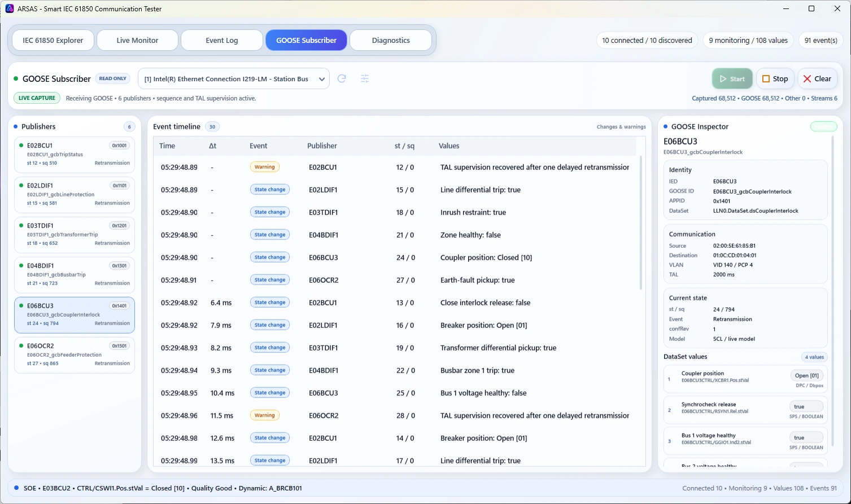Image resolution: width=851 pixels, height=504 pixels.
Task: Clear the captured events
Action: (x=817, y=79)
